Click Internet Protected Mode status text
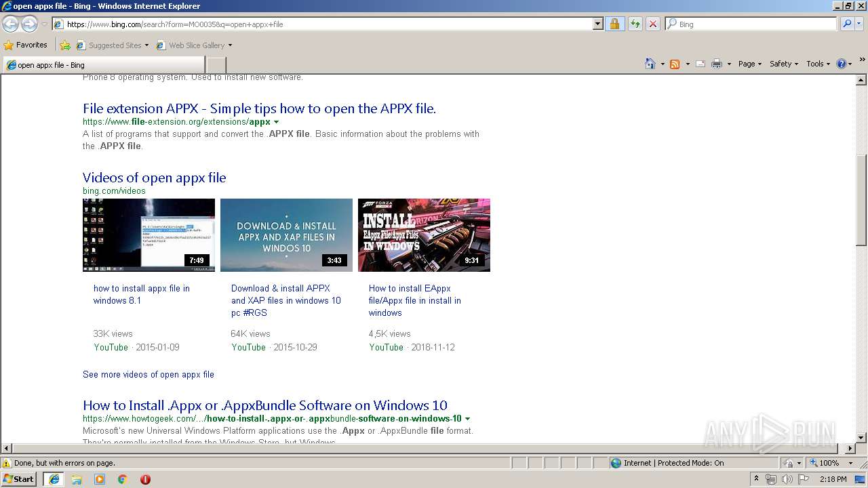The width and height of the screenshot is (868, 488). point(673,463)
